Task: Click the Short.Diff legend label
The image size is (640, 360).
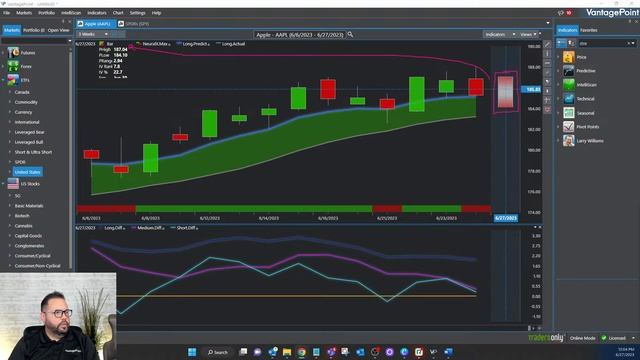Action: (x=186, y=228)
